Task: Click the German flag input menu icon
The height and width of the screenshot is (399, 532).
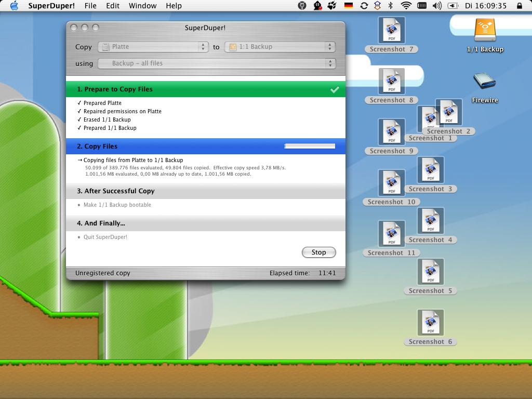Action: (x=349, y=6)
